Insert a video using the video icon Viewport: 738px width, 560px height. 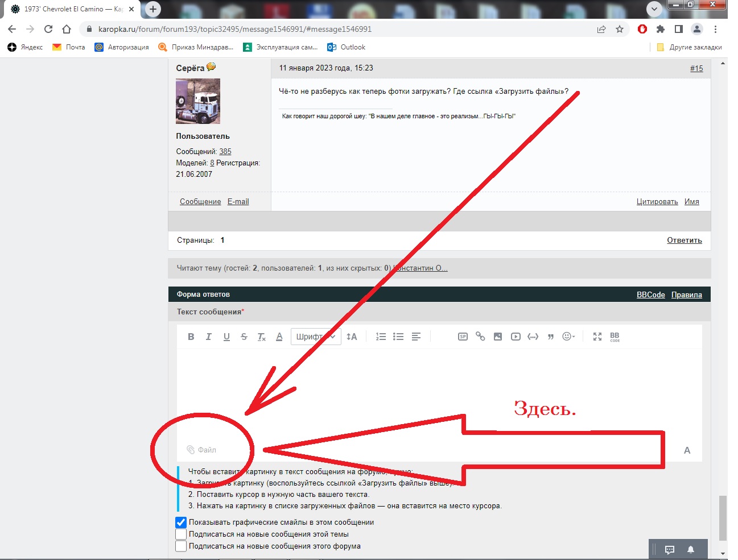tap(516, 337)
